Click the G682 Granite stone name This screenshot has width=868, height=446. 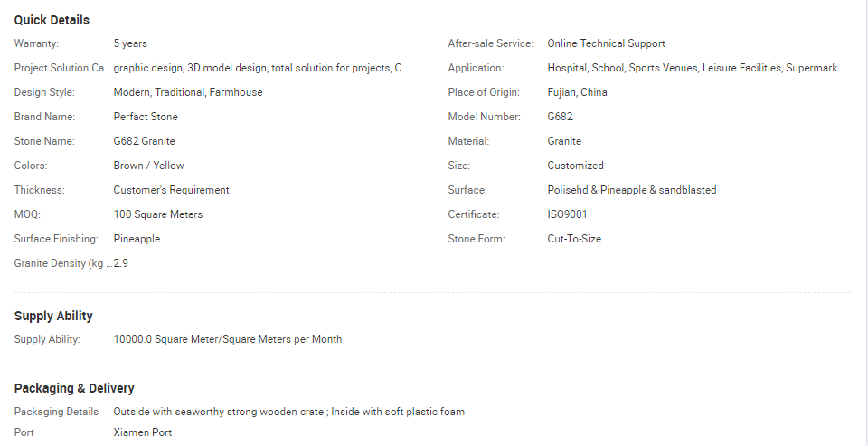[145, 141]
